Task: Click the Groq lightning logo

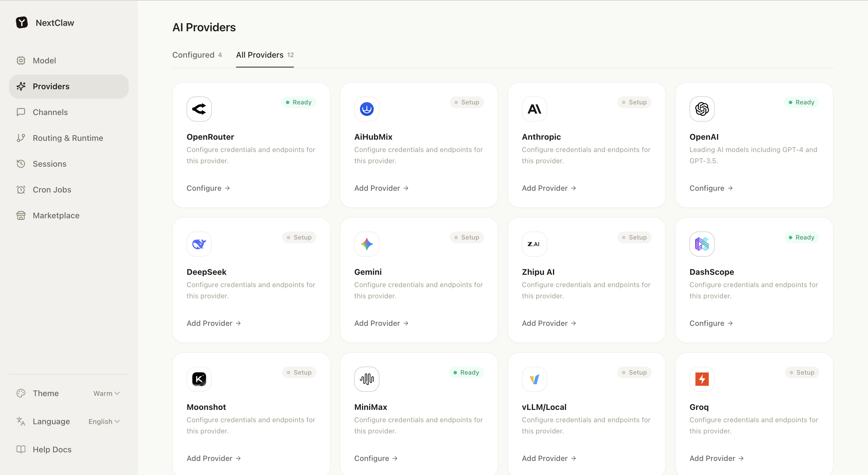Action: click(702, 379)
